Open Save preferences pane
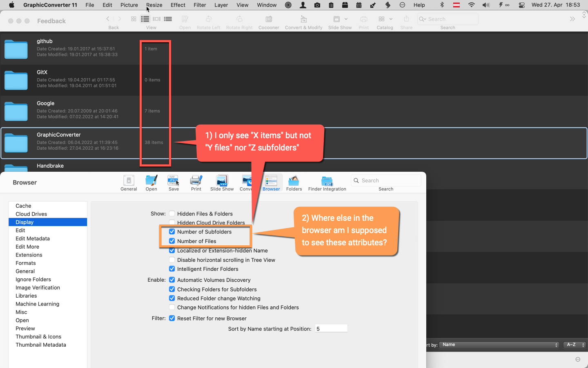Screen dimensions: 588x368 pyautogui.click(x=174, y=183)
